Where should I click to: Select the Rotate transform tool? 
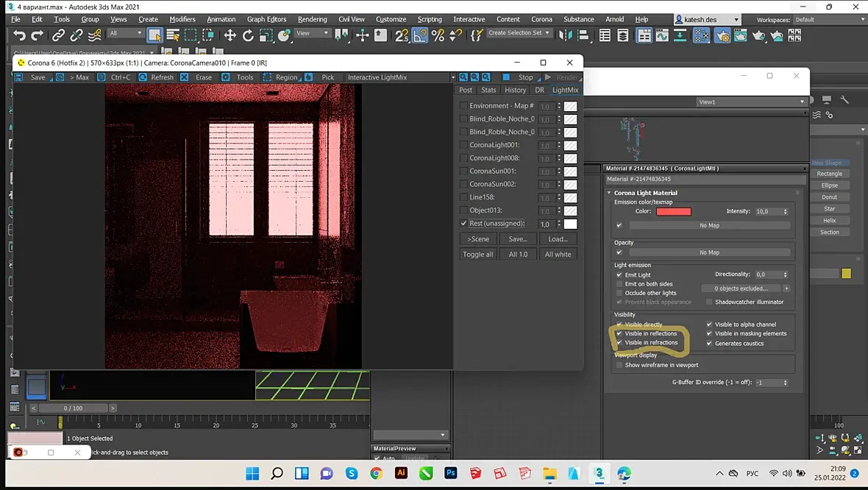(x=248, y=35)
